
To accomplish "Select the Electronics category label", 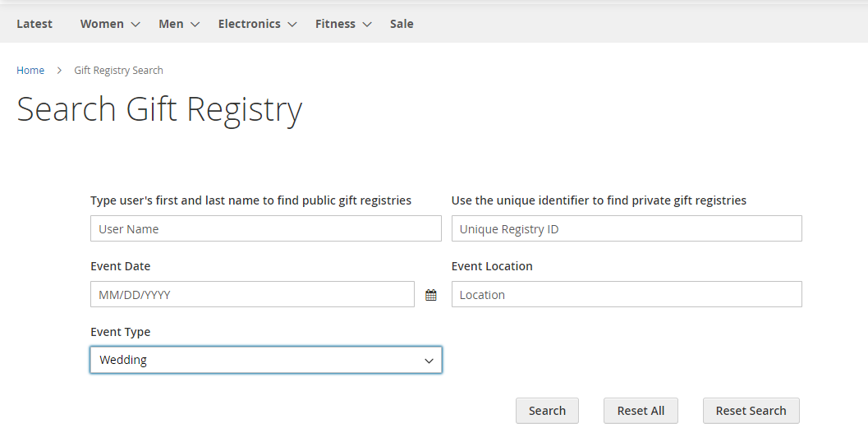I will (x=249, y=24).
